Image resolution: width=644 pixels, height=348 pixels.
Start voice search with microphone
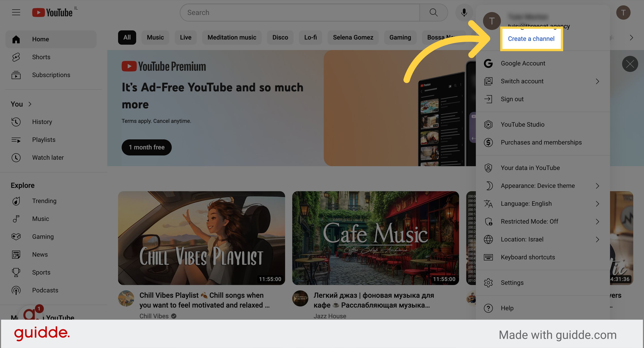point(464,13)
